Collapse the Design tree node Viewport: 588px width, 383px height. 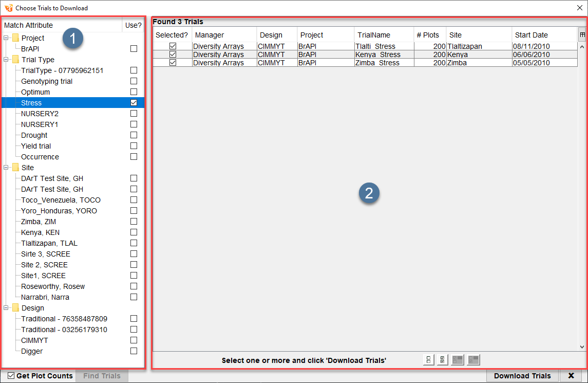[x=6, y=308]
